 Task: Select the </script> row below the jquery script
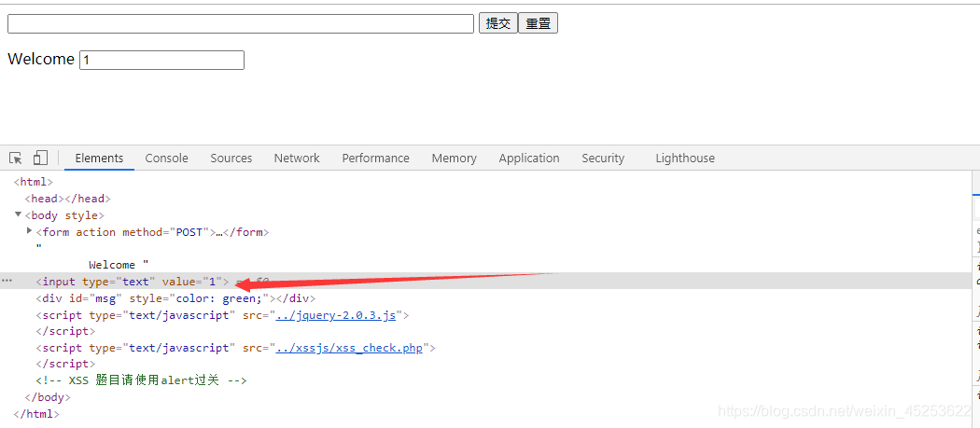click(x=65, y=331)
